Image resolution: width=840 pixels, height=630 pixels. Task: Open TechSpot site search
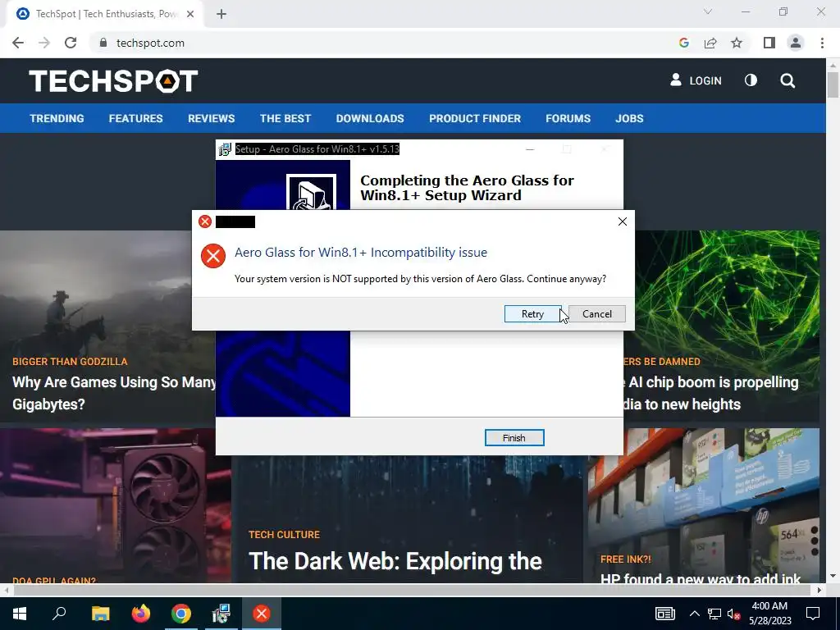tap(787, 80)
